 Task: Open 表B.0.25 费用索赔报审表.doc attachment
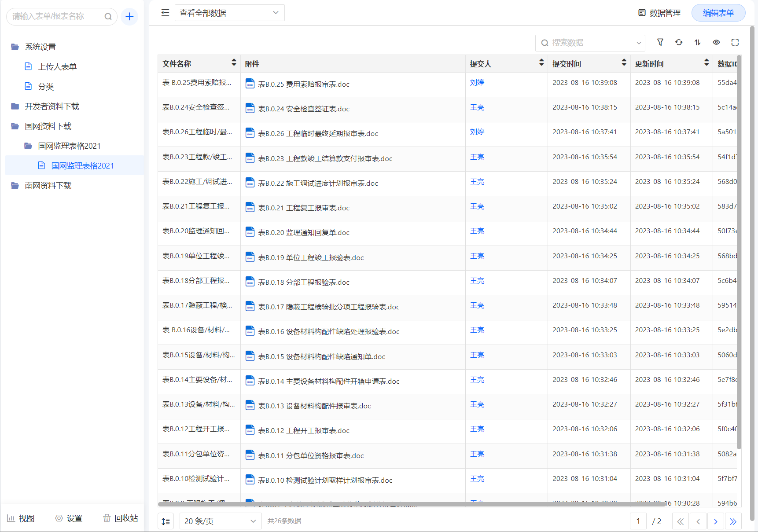coord(303,84)
